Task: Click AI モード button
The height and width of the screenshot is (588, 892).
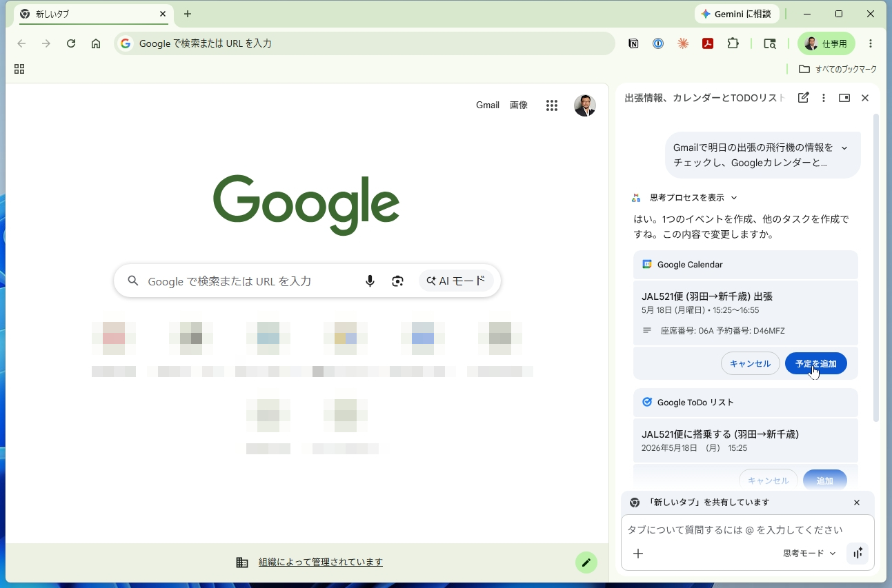Action: coord(456,281)
